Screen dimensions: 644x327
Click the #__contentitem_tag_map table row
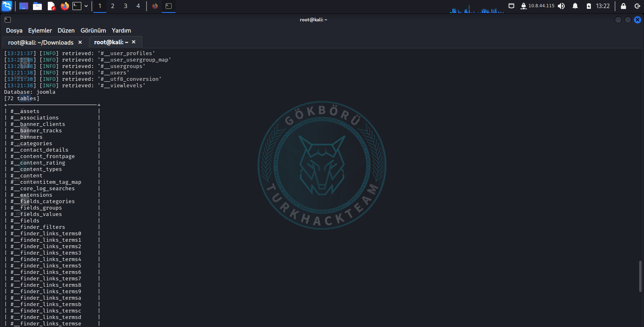52,182
